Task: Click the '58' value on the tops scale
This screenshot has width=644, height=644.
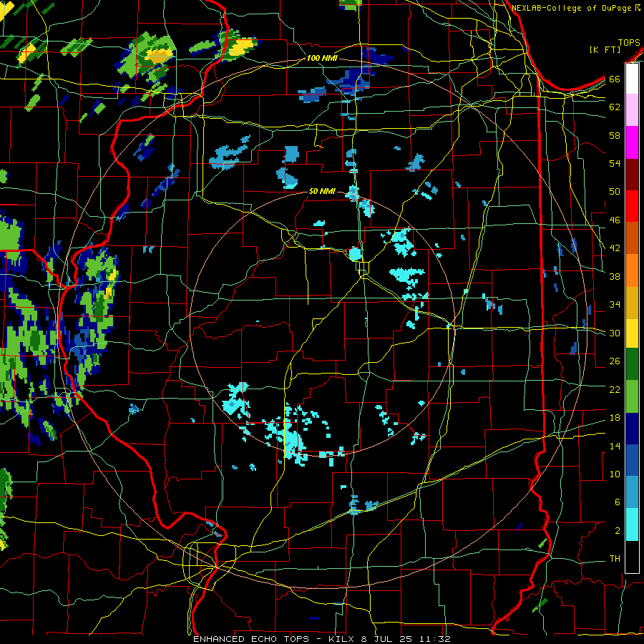Action: click(x=615, y=135)
